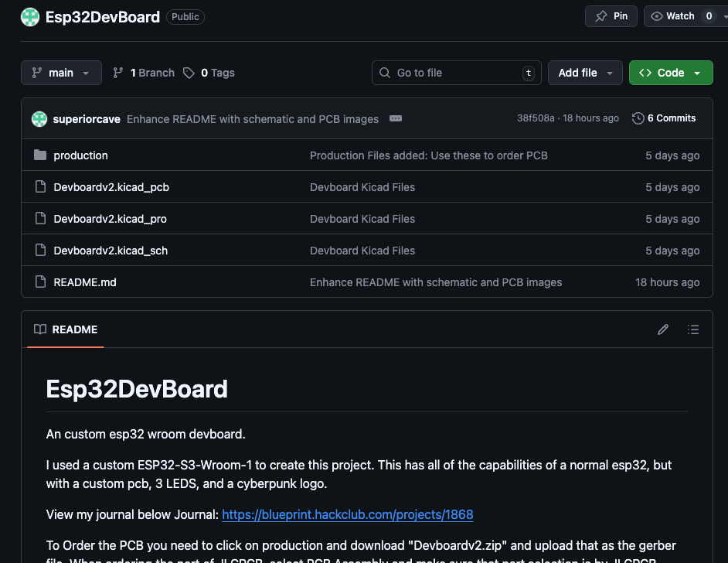Viewport: 728px width, 563px height.
Task: Expand the full commit message with the ellipsis
Action: (396, 118)
